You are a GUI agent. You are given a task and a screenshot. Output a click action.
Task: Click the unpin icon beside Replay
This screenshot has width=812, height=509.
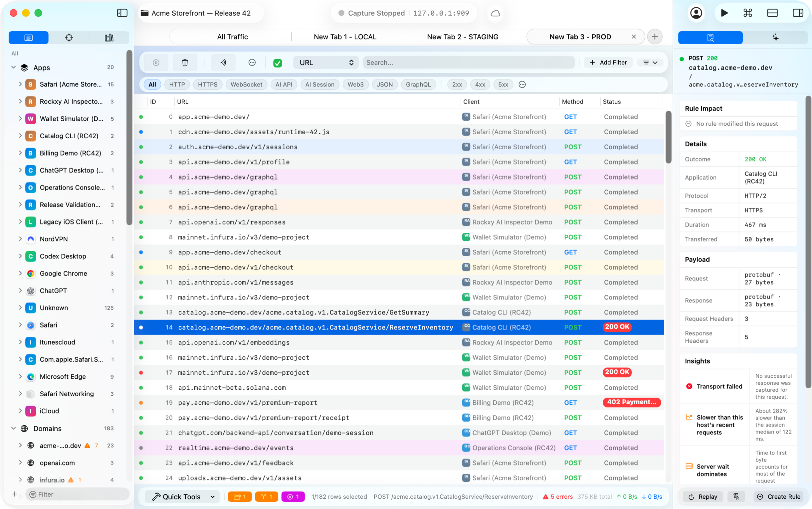(x=736, y=497)
